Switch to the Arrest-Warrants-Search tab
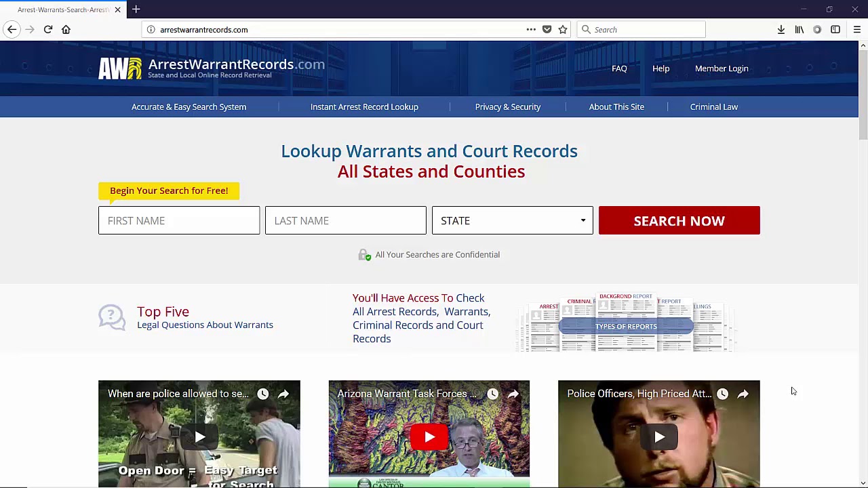 pyautogui.click(x=63, y=9)
